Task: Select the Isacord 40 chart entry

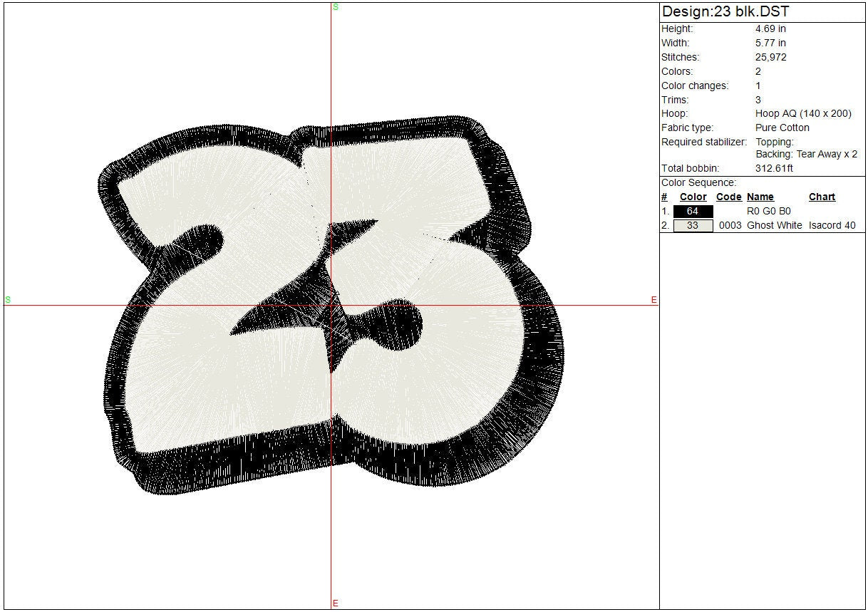Action: (x=832, y=226)
